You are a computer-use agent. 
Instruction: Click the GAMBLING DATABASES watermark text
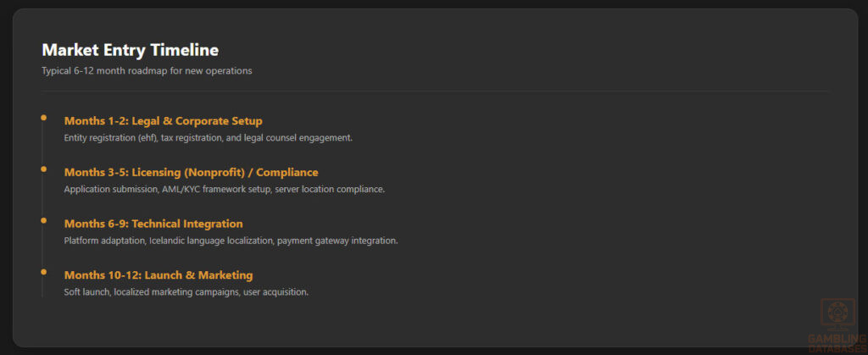click(837, 343)
